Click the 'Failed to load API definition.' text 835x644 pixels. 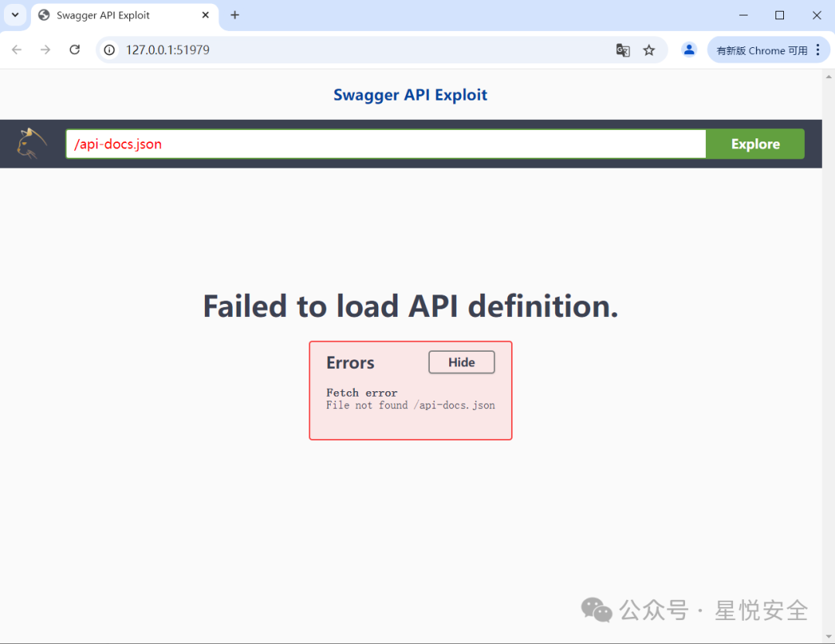pyautogui.click(x=411, y=305)
